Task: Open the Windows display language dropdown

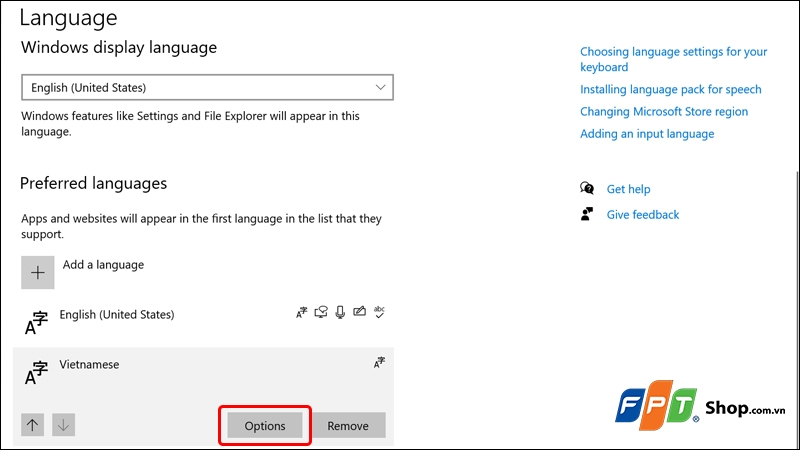Action: click(x=208, y=88)
